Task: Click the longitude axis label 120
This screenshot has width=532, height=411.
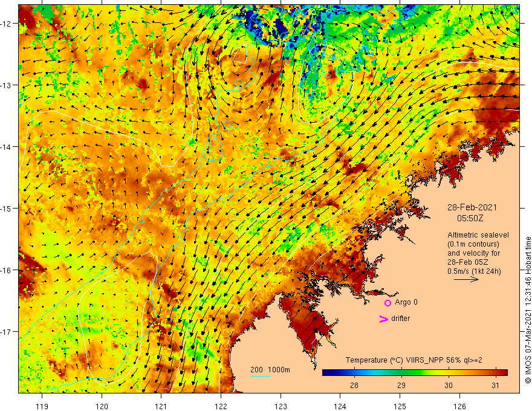Action: tap(102, 406)
